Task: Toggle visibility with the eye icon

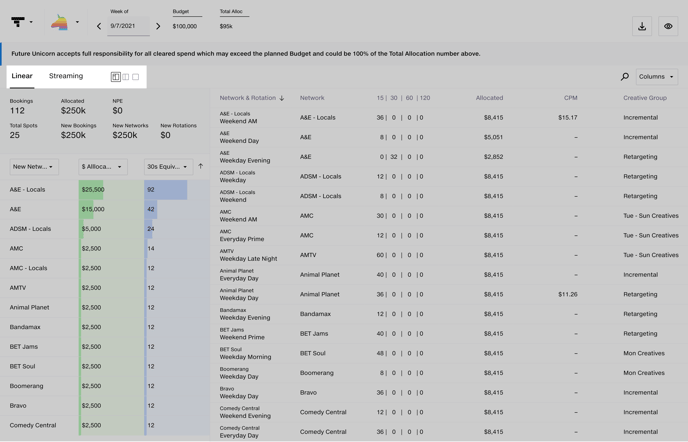Action: (668, 26)
